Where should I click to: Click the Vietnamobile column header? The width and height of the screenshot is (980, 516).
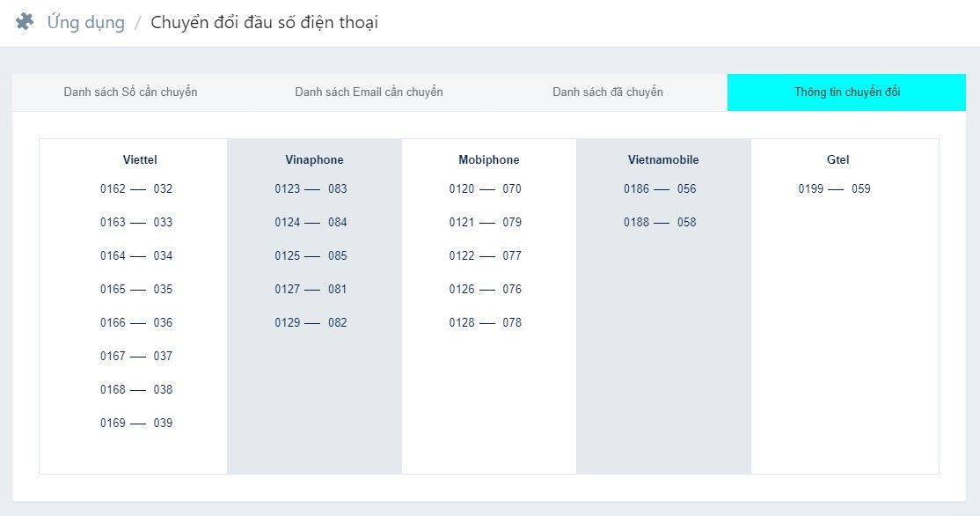click(663, 160)
